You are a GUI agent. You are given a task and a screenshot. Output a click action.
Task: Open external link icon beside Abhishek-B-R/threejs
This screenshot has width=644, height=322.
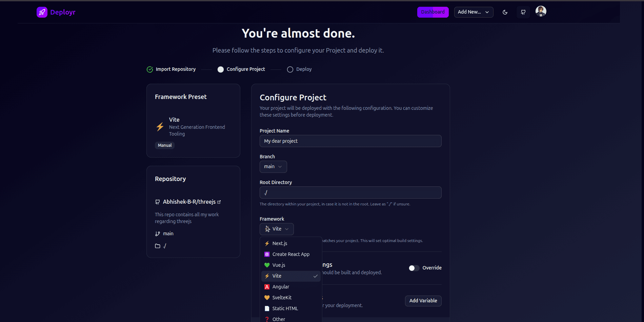coord(219,201)
